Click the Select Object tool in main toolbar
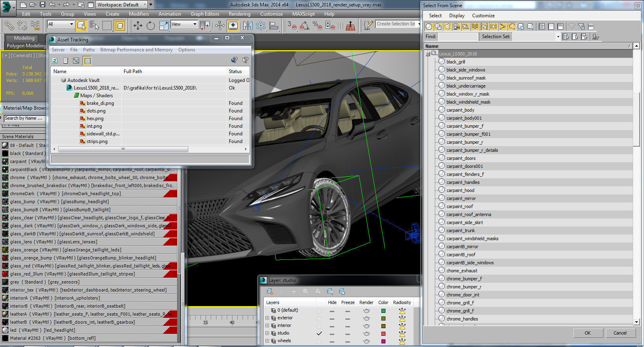Image resolution: width=644 pixels, height=347 pixels. [x=82, y=26]
